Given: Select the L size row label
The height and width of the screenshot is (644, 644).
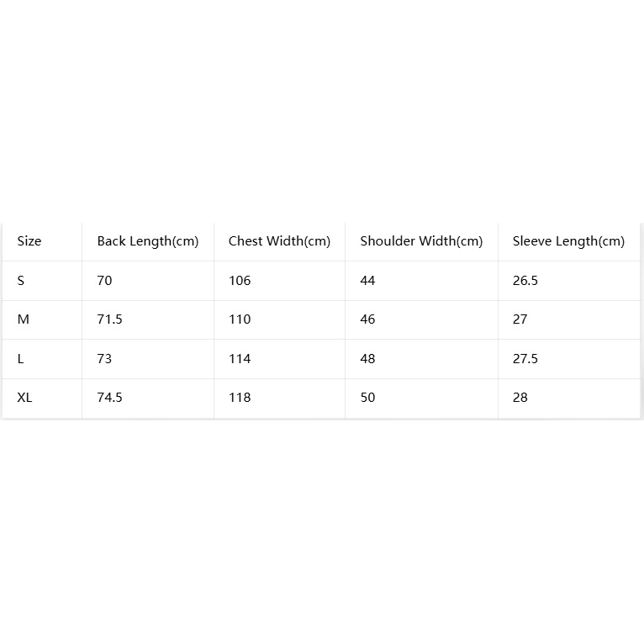Looking at the screenshot, I should [x=20, y=358].
